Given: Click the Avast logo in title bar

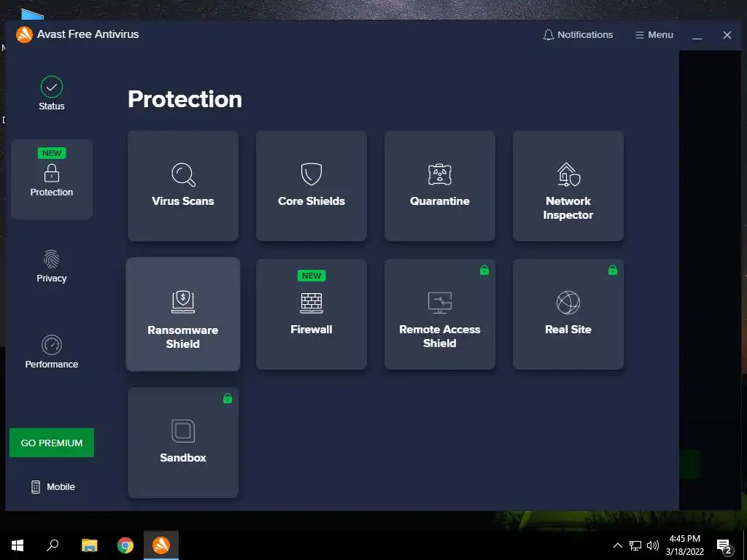Looking at the screenshot, I should click(24, 34).
